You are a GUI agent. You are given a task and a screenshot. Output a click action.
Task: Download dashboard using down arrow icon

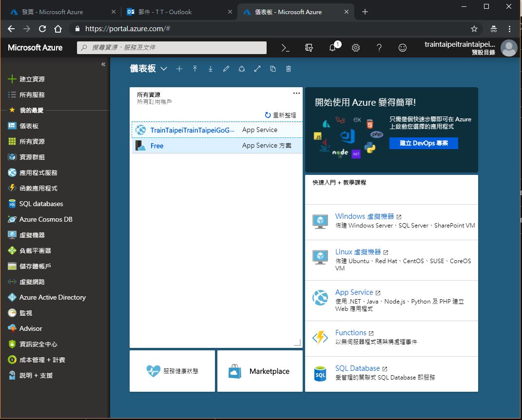coord(211,69)
